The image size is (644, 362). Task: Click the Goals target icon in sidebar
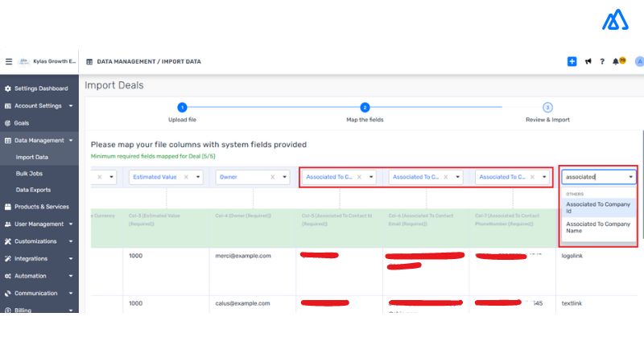8,123
